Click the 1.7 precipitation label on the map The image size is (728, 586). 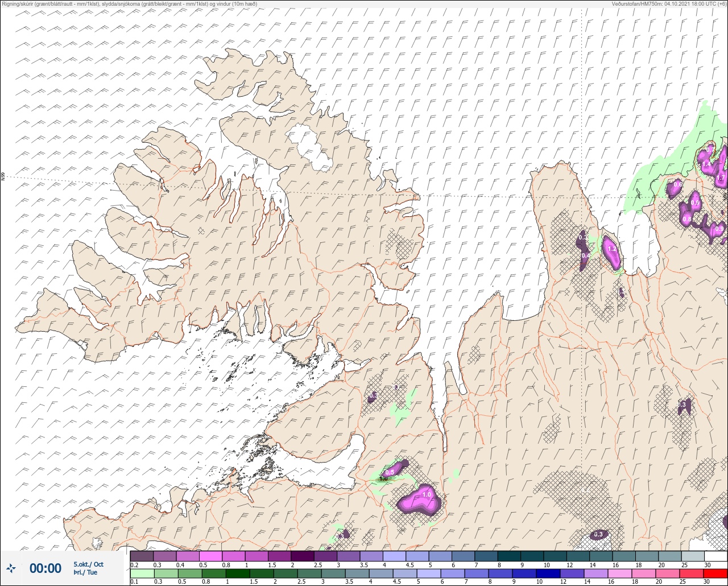pos(721,178)
